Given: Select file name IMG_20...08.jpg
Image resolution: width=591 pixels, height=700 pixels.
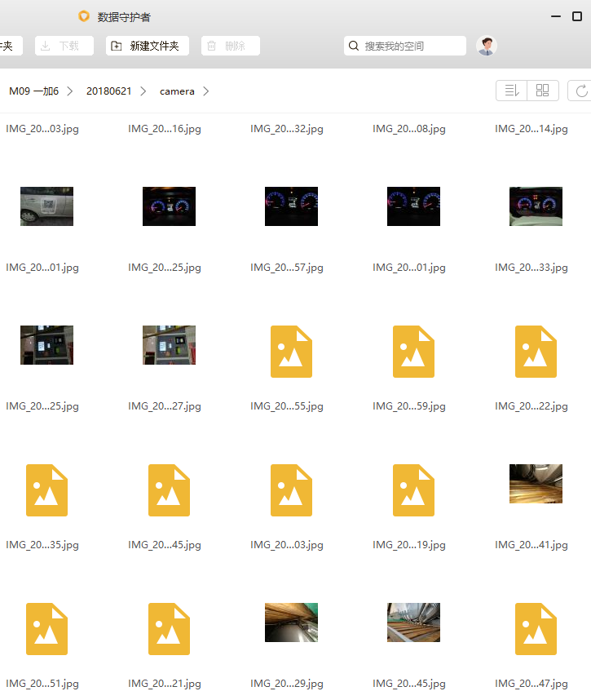Looking at the screenshot, I should point(409,129).
